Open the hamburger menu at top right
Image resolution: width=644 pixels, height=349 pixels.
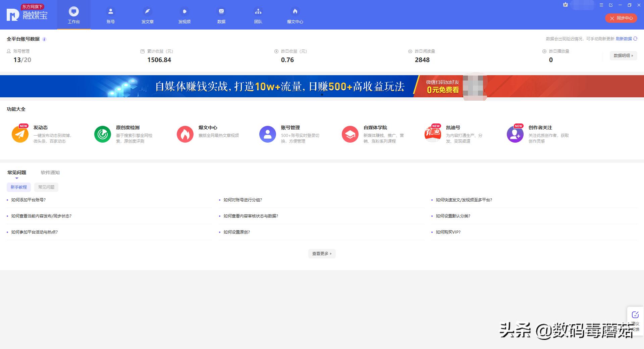(x=601, y=5)
